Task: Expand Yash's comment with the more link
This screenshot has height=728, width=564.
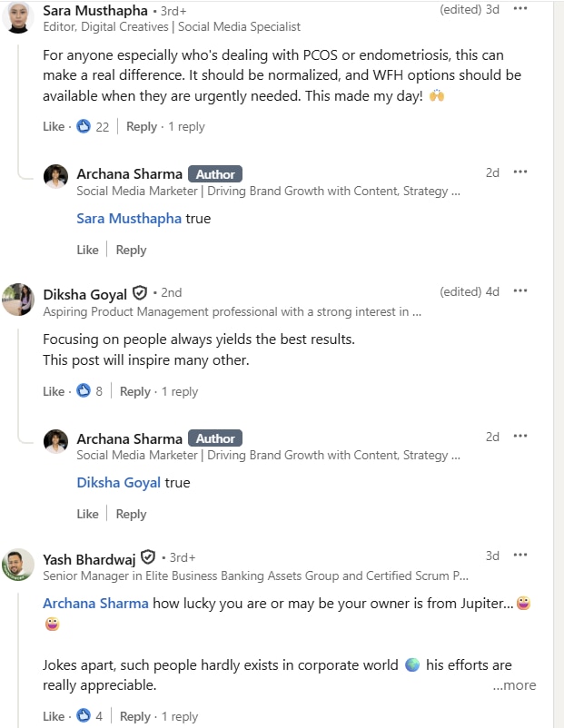Action: (x=515, y=685)
